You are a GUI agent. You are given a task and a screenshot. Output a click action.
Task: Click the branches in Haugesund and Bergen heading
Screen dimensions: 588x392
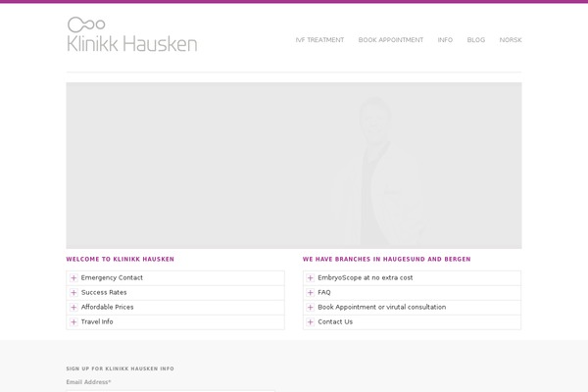tap(387, 259)
